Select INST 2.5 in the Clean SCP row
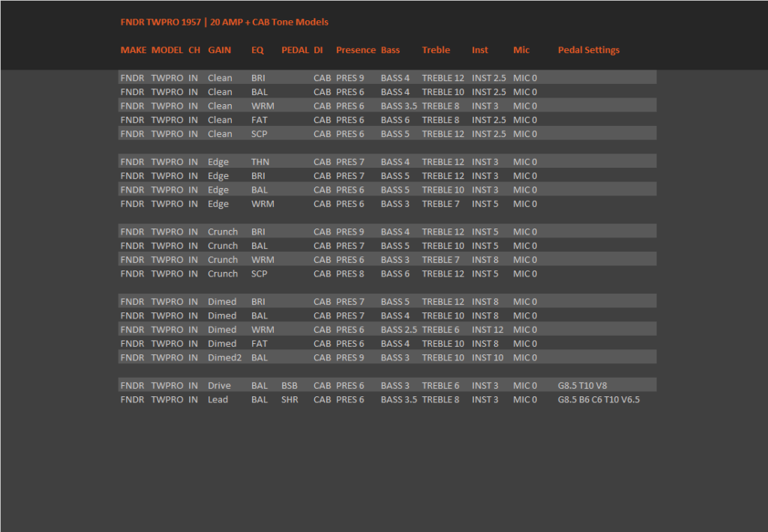This screenshot has height=532, width=768. [489, 133]
